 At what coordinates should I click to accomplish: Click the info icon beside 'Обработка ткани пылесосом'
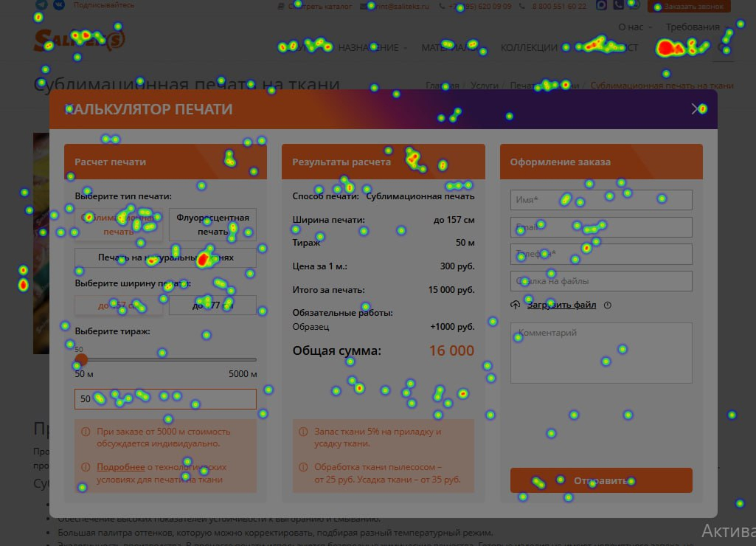tap(303, 467)
